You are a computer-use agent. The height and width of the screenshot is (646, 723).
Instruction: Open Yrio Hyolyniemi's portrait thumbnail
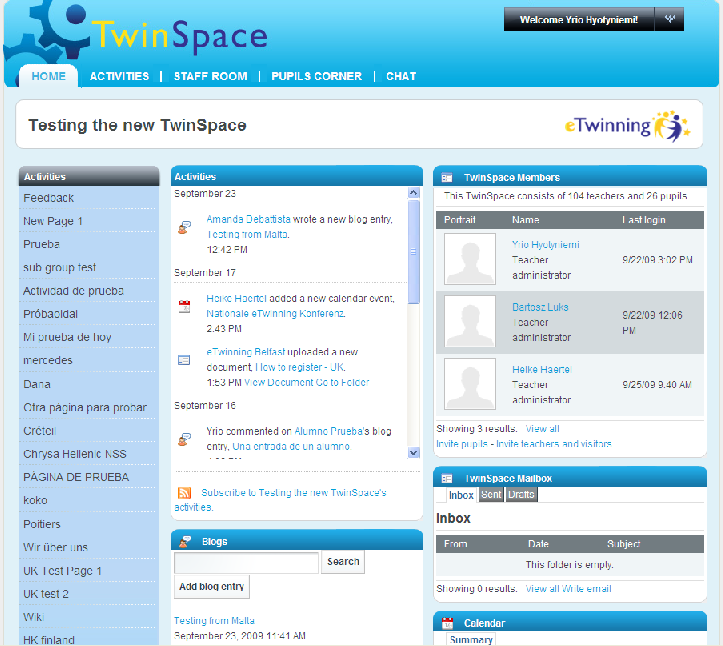tap(470, 259)
